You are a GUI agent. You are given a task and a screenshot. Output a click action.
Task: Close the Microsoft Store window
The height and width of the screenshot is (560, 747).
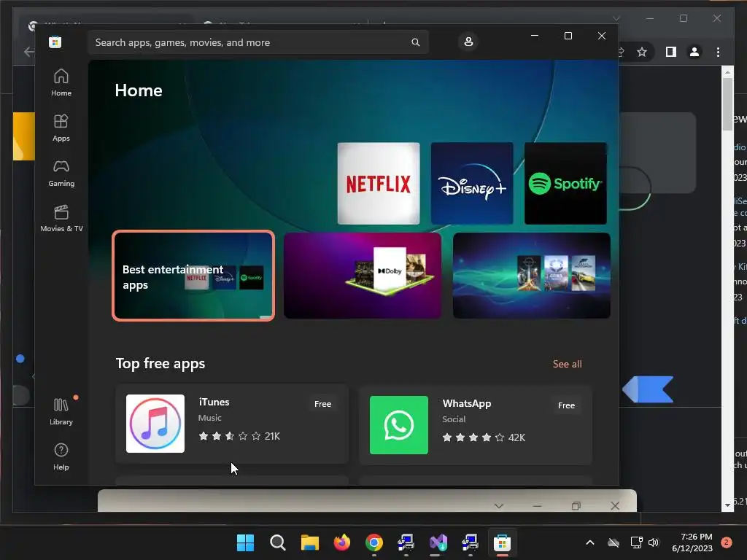(602, 36)
